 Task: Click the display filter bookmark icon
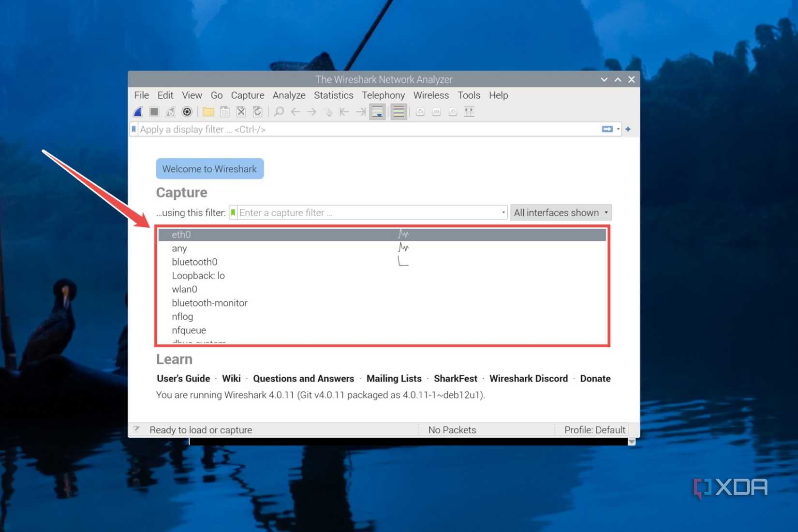(x=134, y=129)
